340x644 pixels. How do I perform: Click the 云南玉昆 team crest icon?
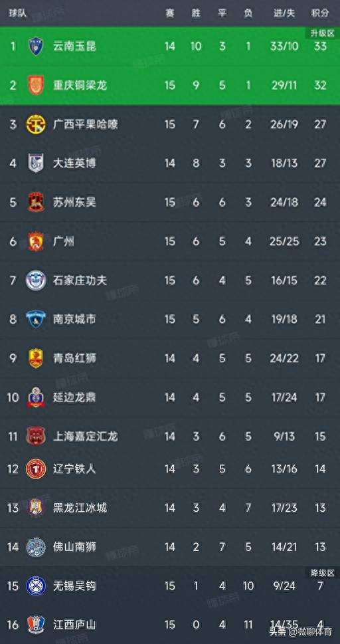[x=36, y=46]
